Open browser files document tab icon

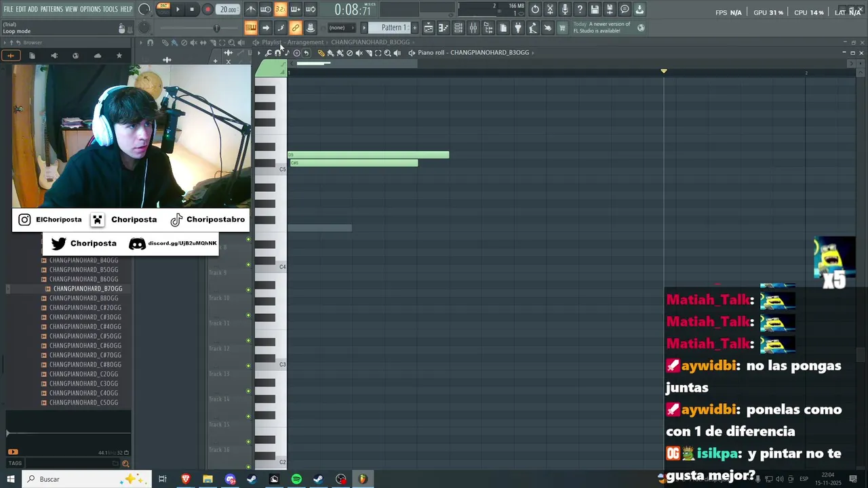(x=32, y=56)
